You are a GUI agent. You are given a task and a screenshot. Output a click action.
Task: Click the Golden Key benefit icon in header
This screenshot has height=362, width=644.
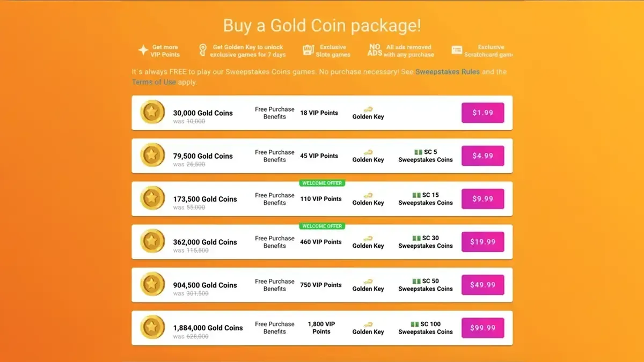tap(202, 50)
